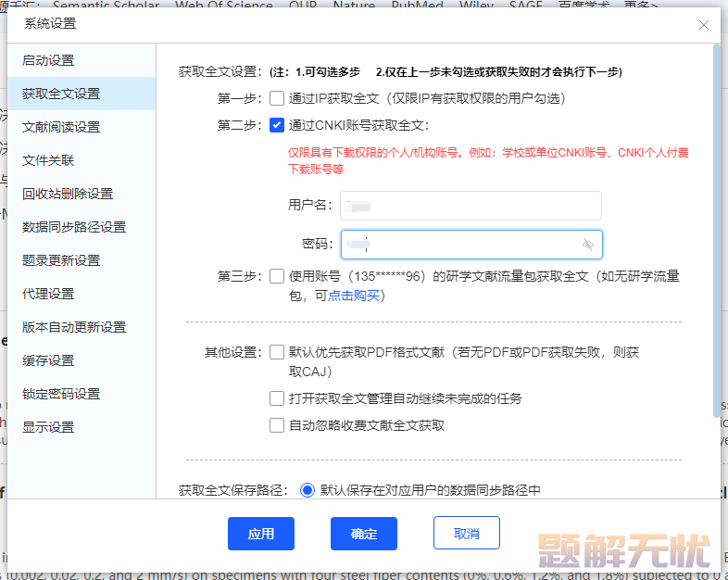Go to 文件关联 settings
This screenshot has height=580, width=728.
[x=82, y=160]
